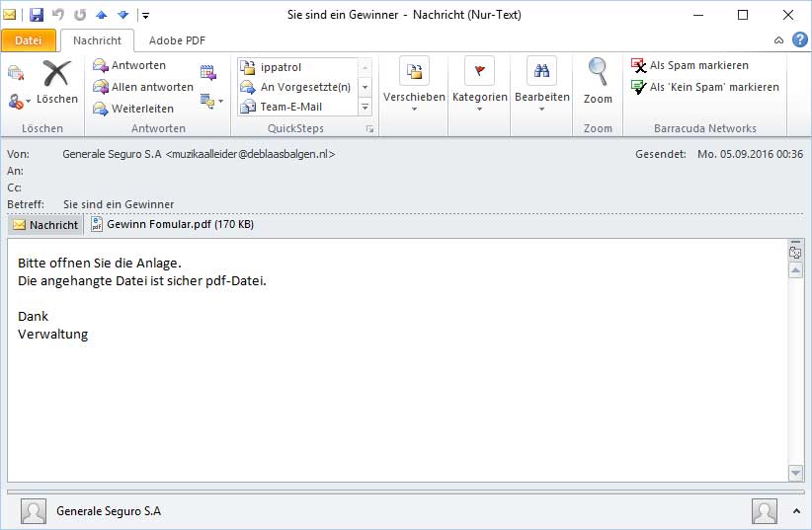812x530 pixels.
Task: Open Outlook help question mark icon
Action: pyautogui.click(x=800, y=39)
